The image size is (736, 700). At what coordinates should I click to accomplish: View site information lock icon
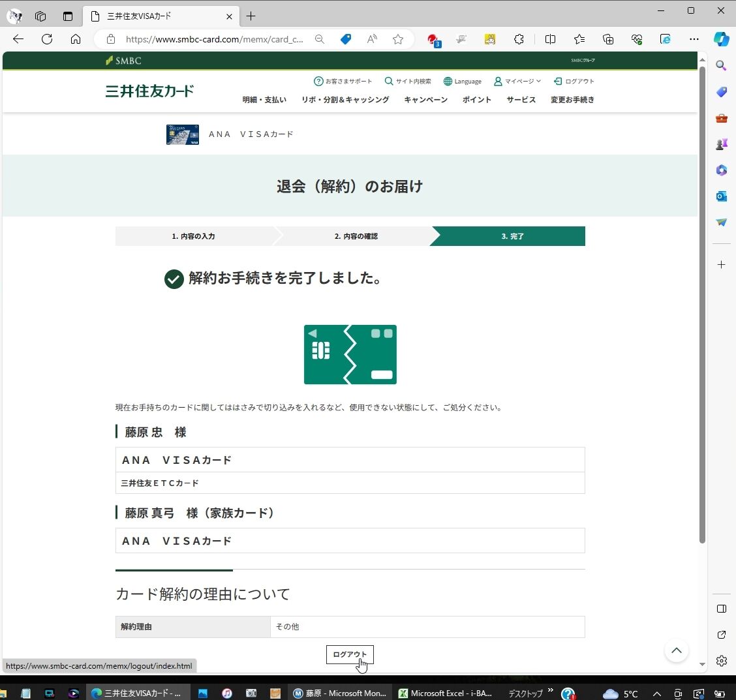click(110, 39)
